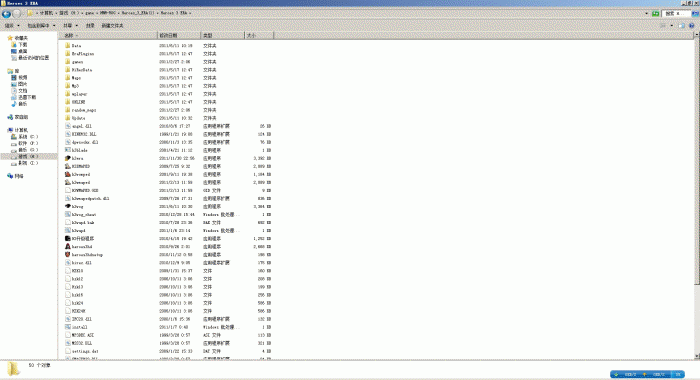Open 最近访问的位置 in Favorites
This screenshot has height=380, width=700.
point(33,58)
